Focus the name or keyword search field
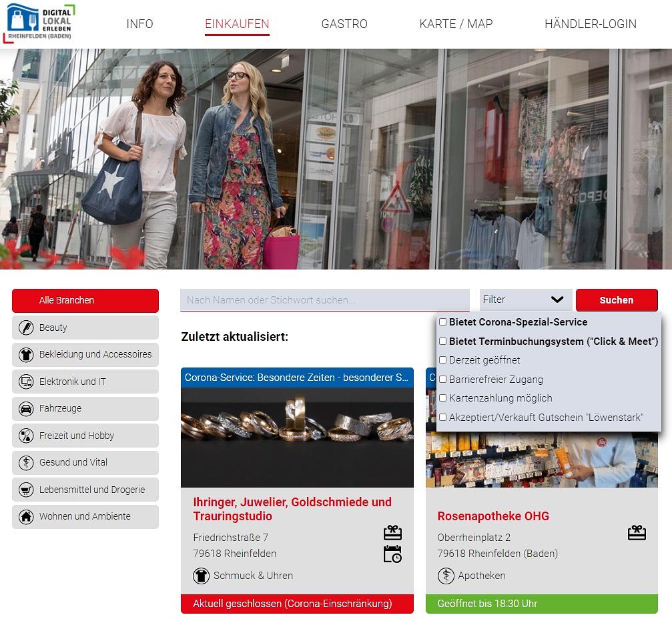This screenshot has height=623, width=672. pos(324,300)
